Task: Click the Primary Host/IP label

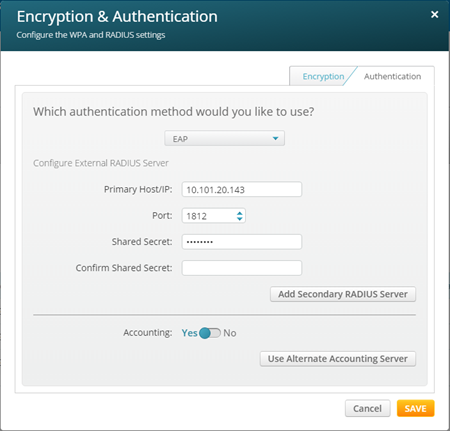Action: 138,189
